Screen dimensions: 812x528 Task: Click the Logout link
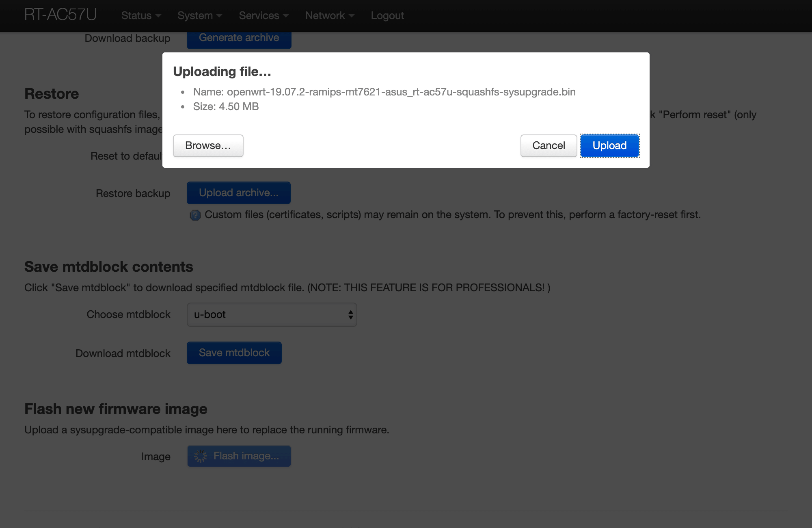(x=387, y=15)
